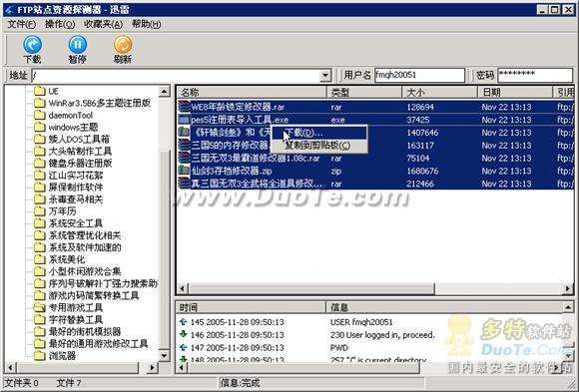
Task: Click the folder tree scroll-down arrow
Action: (x=164, y=355)
